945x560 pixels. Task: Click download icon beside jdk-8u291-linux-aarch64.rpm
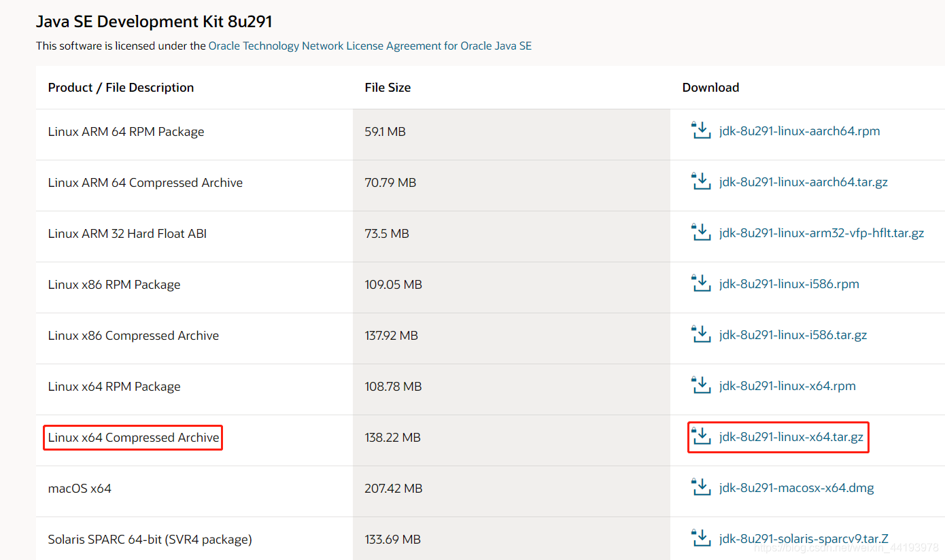pyautogui.click(x=701, y=130)
